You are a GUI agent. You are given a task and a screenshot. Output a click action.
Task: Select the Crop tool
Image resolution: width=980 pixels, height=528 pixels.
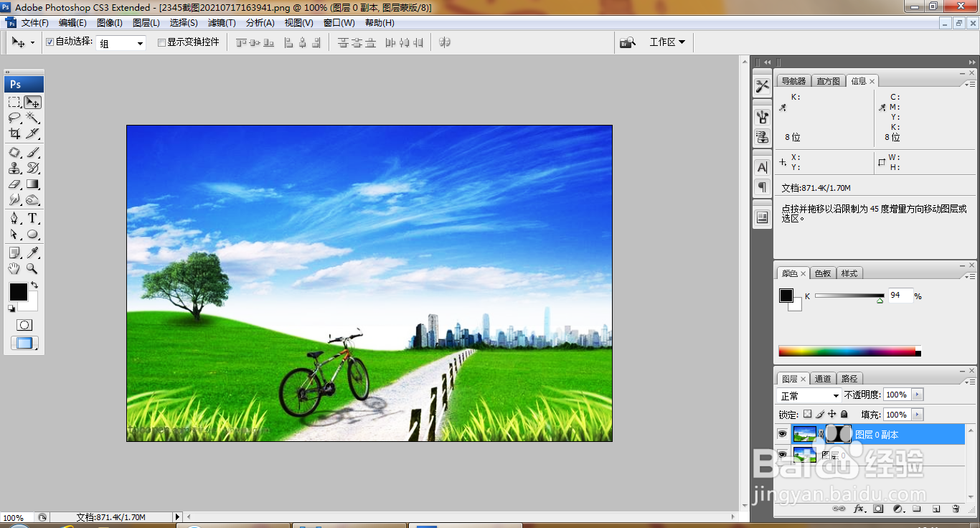(x=14, y=133)
